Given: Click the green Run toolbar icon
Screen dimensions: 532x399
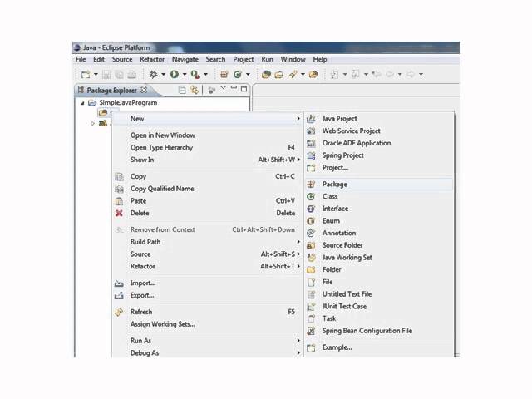Looking at the screenshot, I should point(175,74).
